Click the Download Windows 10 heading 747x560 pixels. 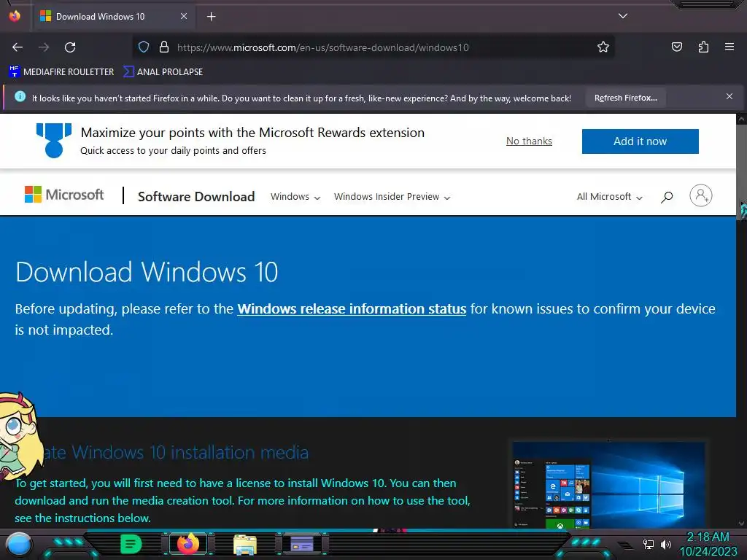(147, 272)
